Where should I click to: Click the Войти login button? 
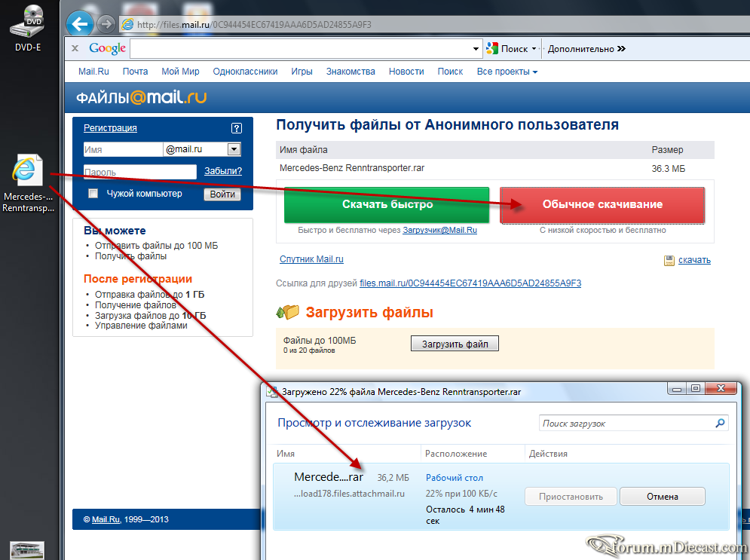point(222,194)
